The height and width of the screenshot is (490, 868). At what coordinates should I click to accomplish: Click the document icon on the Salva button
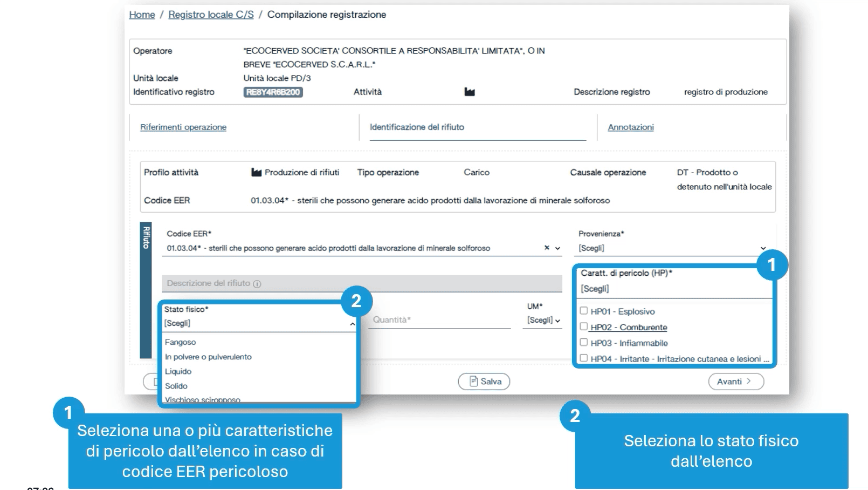tap(474, 382)
